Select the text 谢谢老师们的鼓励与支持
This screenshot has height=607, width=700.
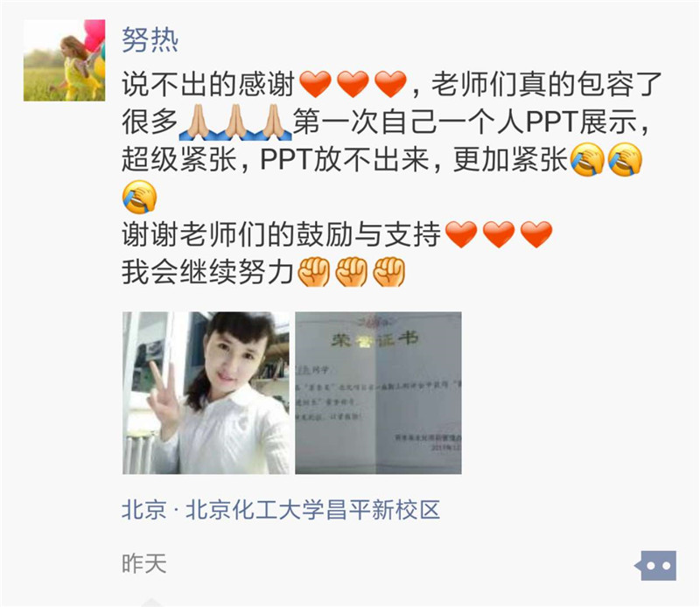point(281,234)
